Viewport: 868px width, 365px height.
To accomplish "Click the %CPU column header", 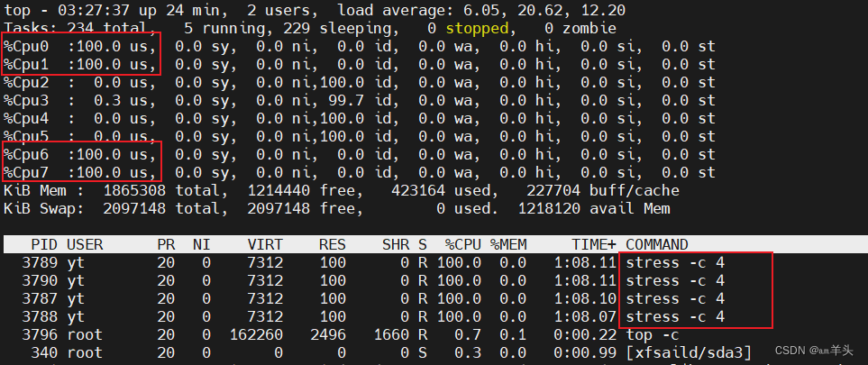I will click(x=463, y=244).
